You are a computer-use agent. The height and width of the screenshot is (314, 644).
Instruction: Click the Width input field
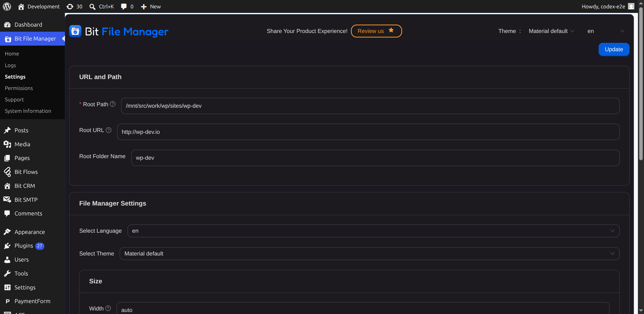pyautogui.click(x=363, y=308)
